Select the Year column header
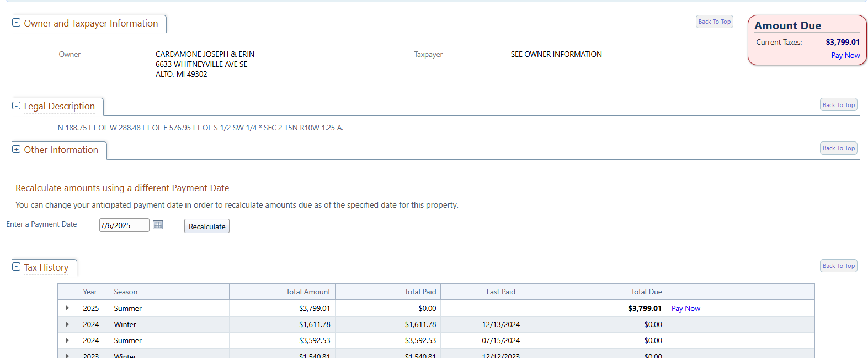The height and width of the screenshot is (358, 868). click(90, 292)
